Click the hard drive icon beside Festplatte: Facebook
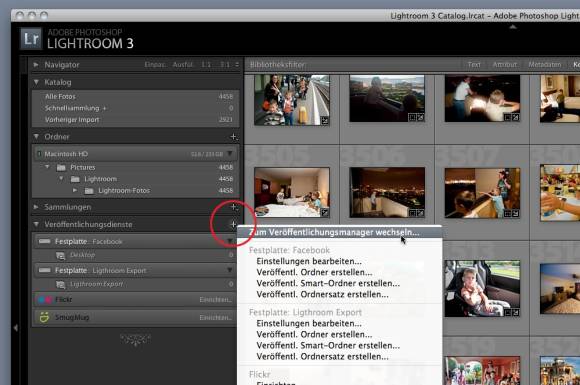 tap(44, 242)
